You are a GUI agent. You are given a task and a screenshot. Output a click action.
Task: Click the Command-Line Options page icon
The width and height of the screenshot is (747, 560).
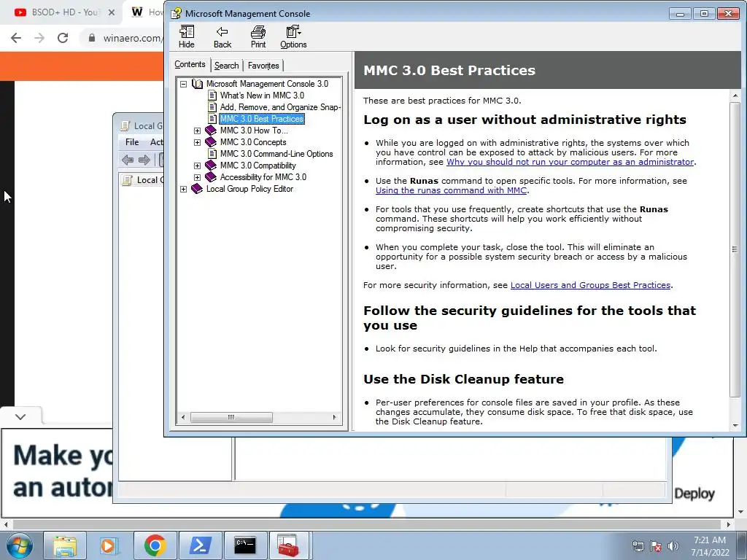coord(212,154)
